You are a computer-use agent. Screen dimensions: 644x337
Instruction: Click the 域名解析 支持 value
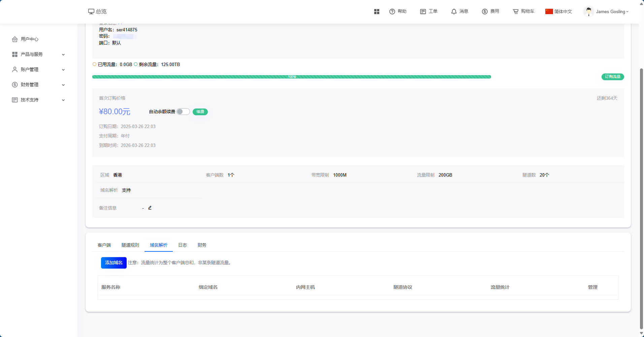[126, 190]
